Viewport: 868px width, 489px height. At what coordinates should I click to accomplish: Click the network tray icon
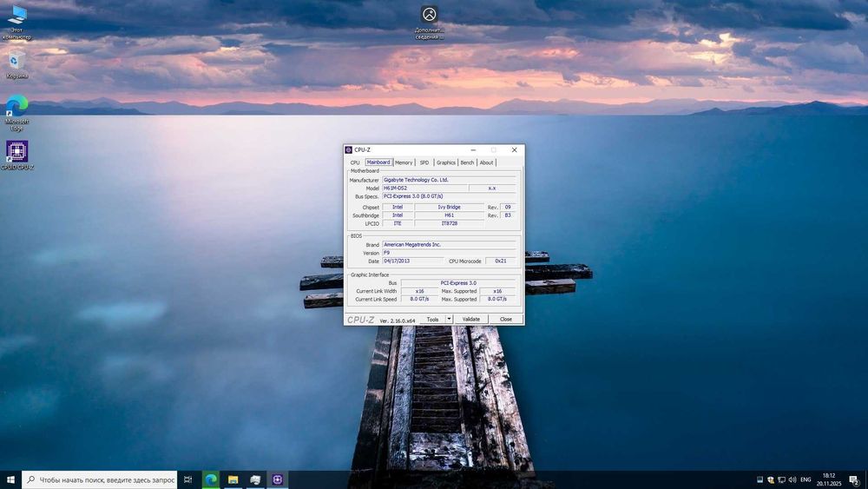pyautogui.click(x=781, y=479)
